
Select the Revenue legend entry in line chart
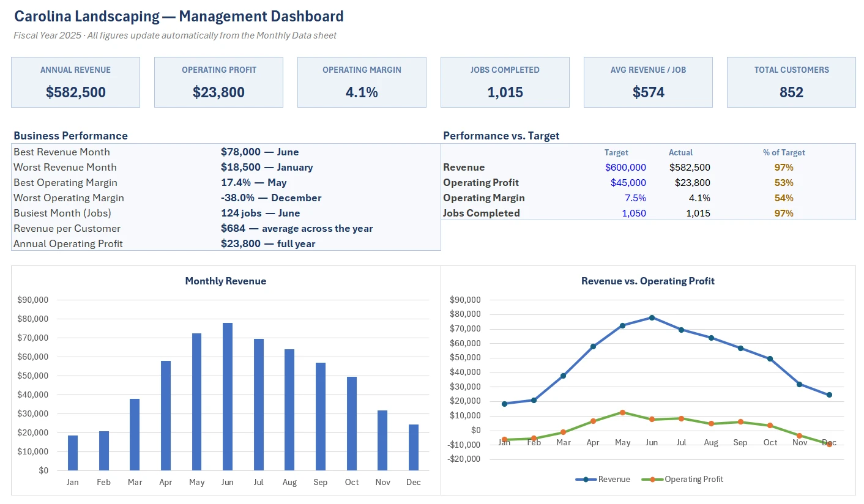click(x=603, y=480)
